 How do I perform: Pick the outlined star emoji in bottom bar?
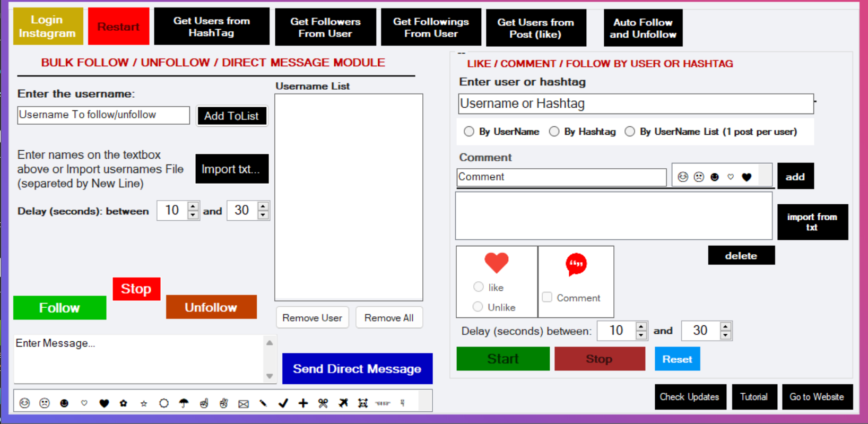tap(144, 404)
